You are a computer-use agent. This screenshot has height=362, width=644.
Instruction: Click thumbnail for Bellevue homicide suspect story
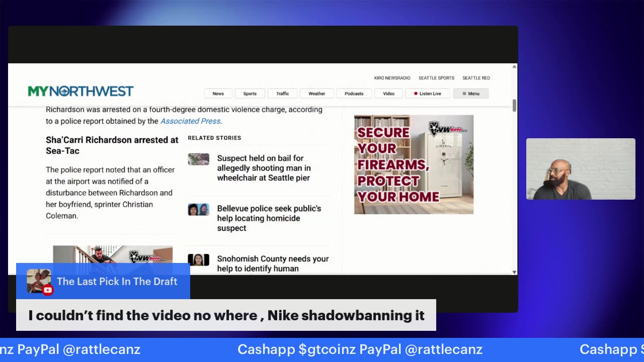click(x=198, y=210)
